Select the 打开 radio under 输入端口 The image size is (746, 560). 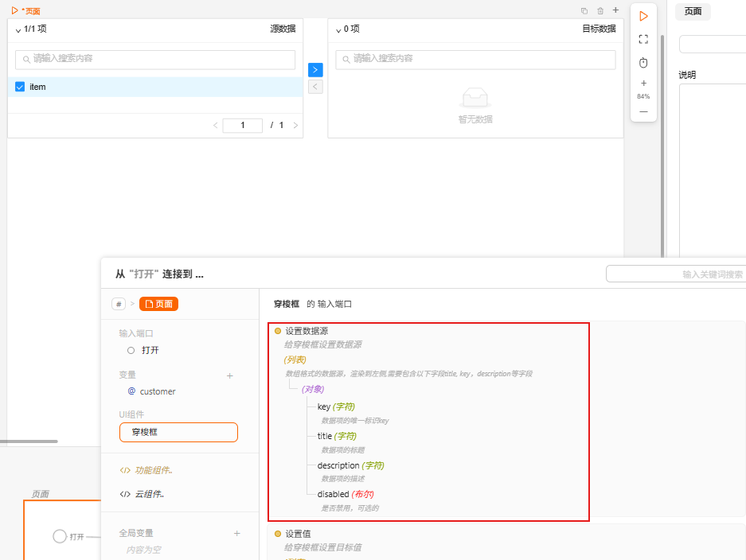[x=131, y=350]
